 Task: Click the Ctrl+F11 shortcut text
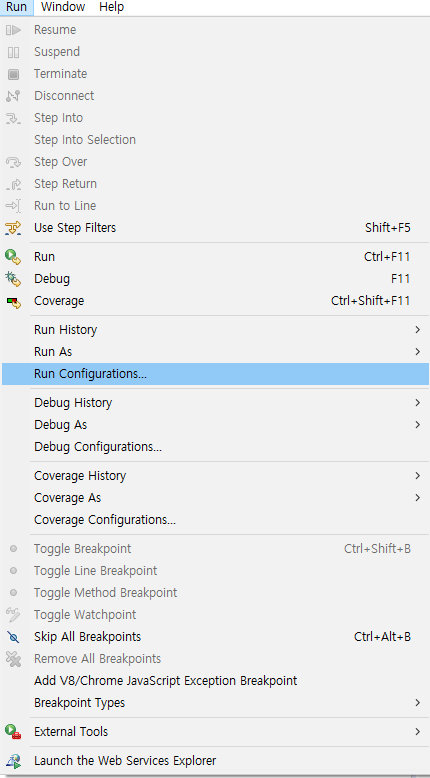click(x=387, y=257)
